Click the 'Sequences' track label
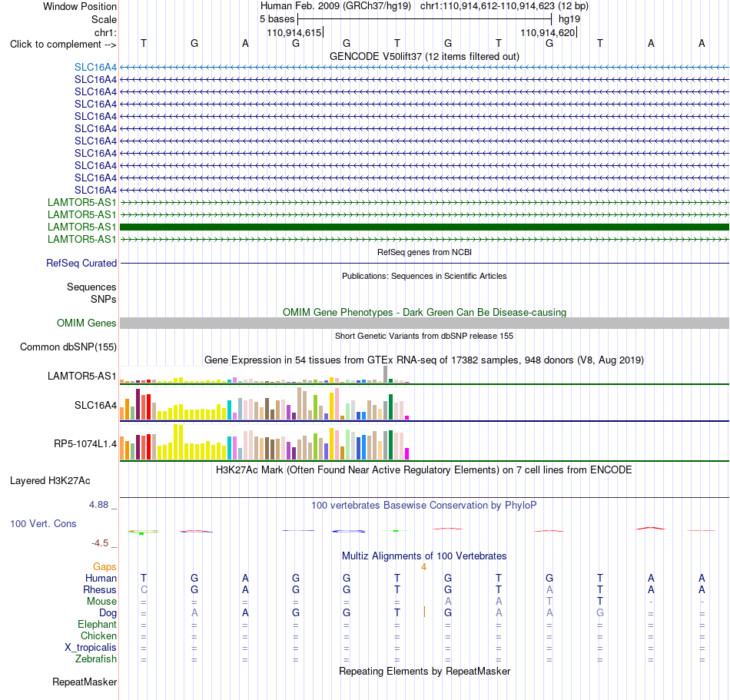 coord(91,287)
